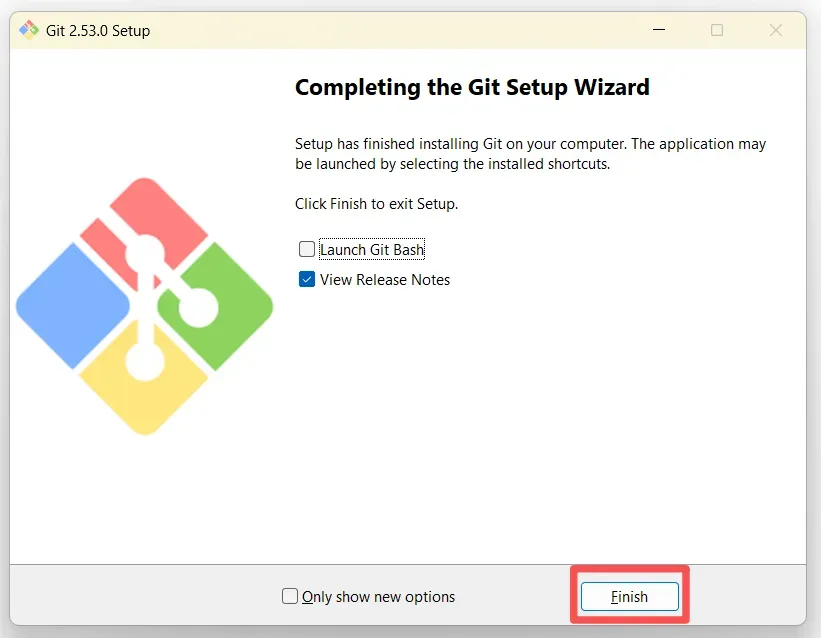Toggle the Only show new options checkbox

point(290,596)
